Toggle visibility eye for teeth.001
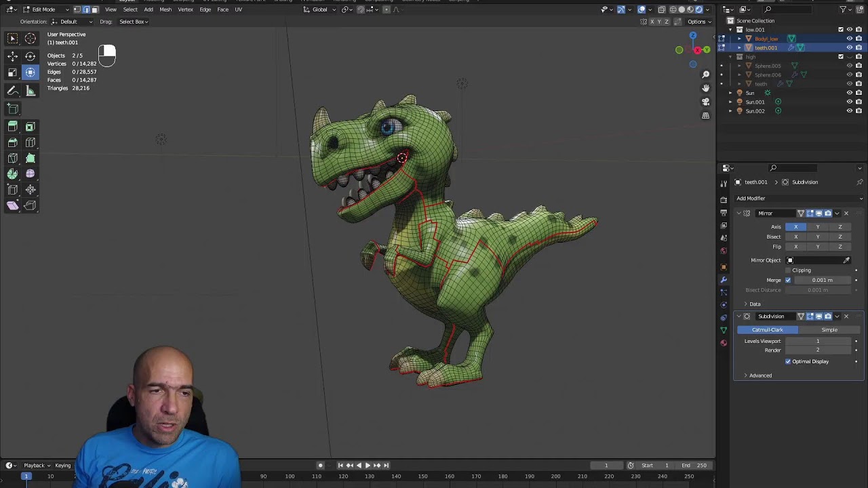 tap(849, 47)
